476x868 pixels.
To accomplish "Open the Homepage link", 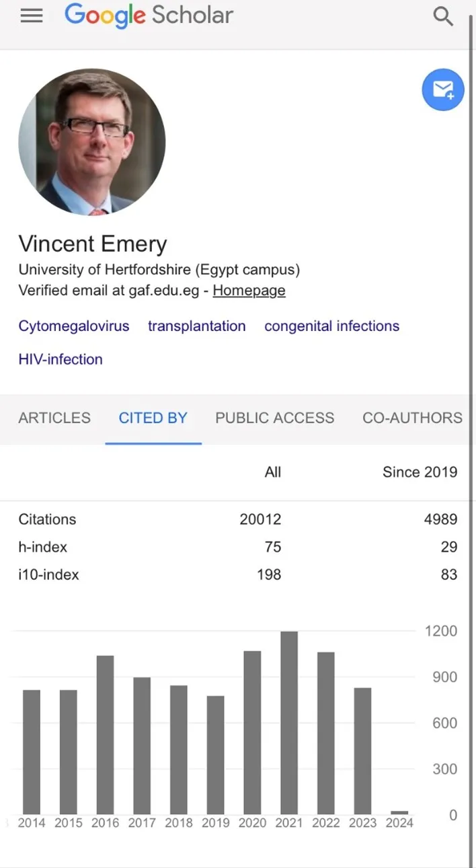I will click(x=249, y=290).
